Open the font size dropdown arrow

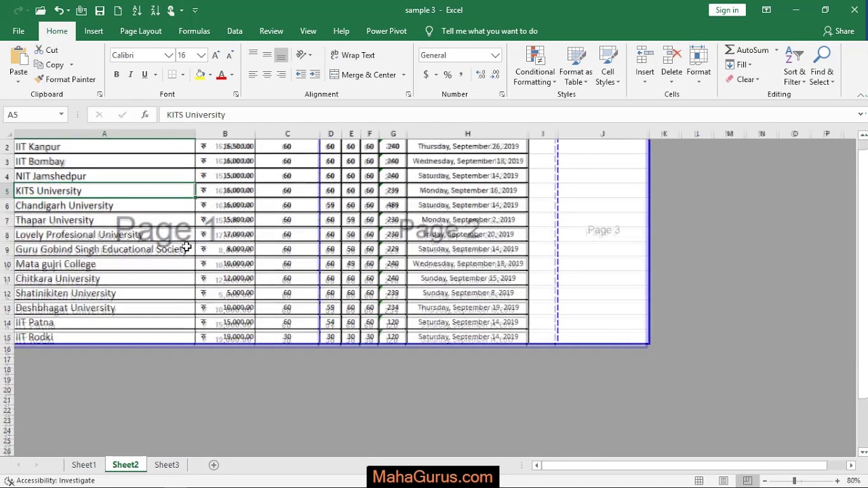click(201, 55)
